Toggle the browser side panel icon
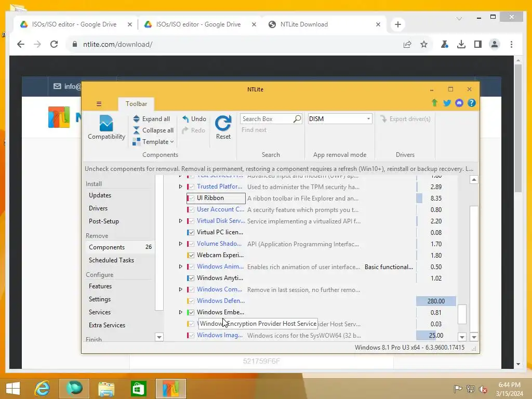Viewport: 532px width, 399px height. pyautogui.click(x=478, y=44)
